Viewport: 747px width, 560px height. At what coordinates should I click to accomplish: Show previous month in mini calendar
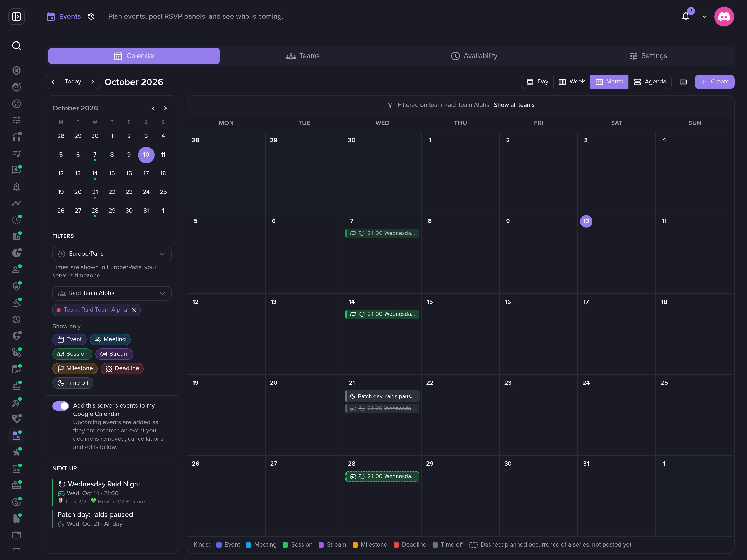tap(153, 108)
